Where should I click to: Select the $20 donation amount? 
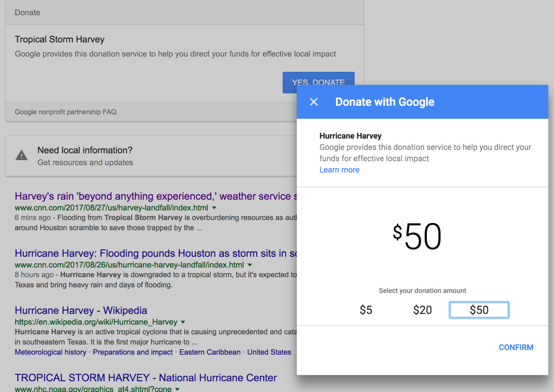coord(423,310)
